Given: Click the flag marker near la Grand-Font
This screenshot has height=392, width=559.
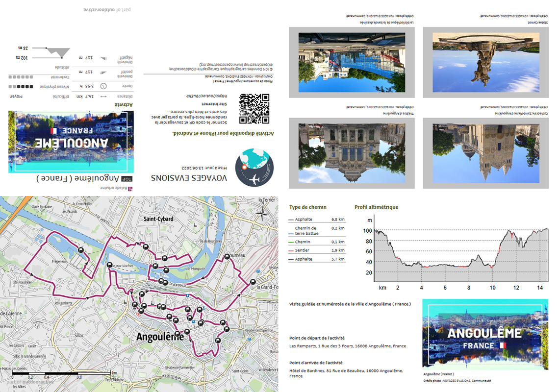Looking at the screenshot, I should [x=253, y=282].
